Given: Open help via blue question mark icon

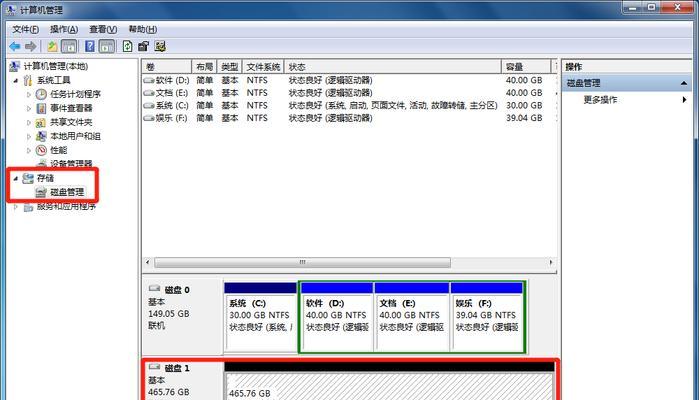Looking at the screenshot, I should coord(90,46).
